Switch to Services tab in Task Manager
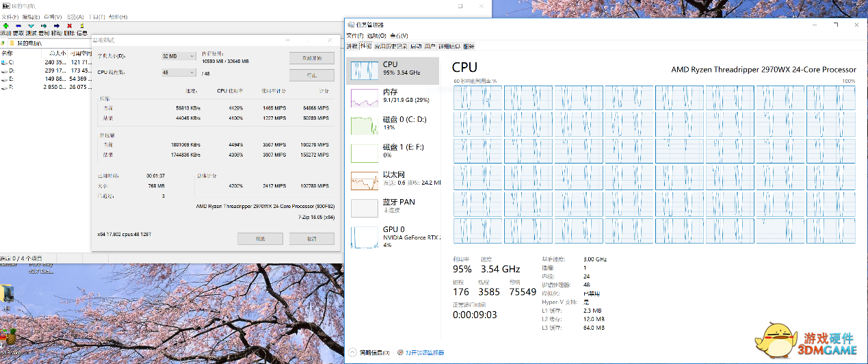Screen dimensions: 868x364 469,47
